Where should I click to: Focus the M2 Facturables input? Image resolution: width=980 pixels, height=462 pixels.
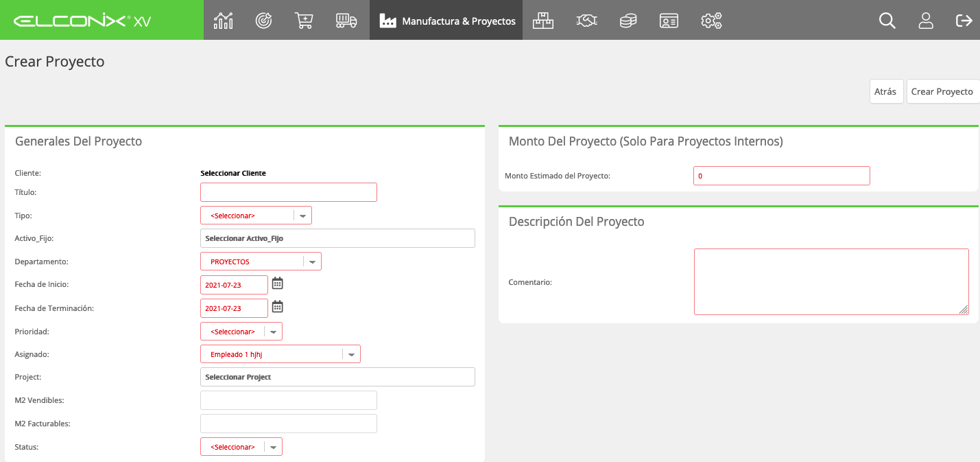click(x=289, y=424)
